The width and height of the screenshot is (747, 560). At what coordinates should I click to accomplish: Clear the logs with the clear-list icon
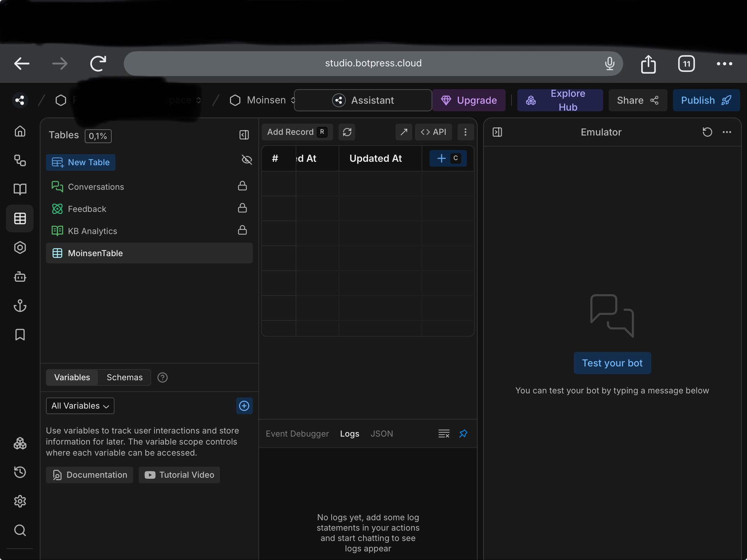click(444, 434)
